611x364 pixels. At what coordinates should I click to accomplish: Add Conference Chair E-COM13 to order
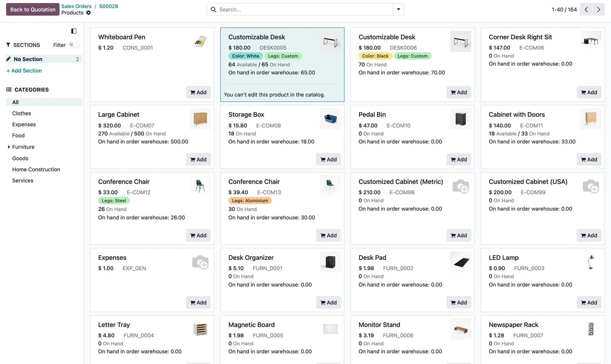(x=328, y=235)
